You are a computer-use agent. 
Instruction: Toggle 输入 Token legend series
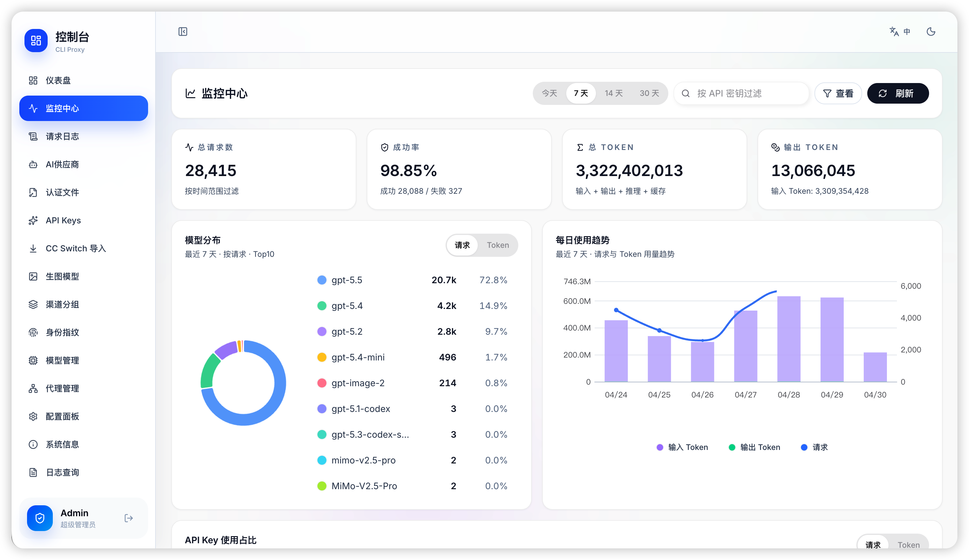coord(682,447)
